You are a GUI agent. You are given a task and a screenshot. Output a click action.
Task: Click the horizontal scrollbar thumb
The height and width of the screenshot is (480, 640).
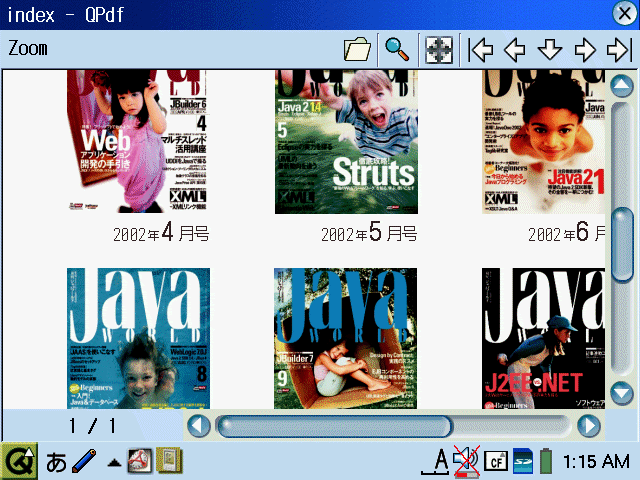click(x=334, y=426)
